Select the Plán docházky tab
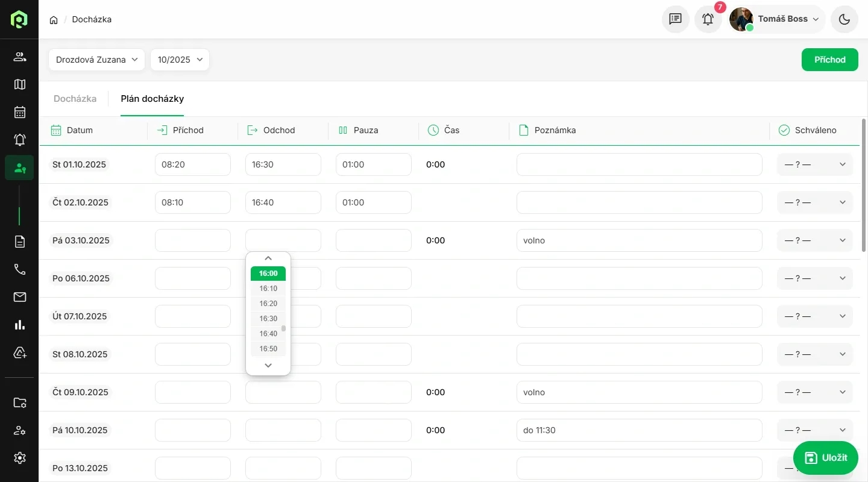 (x=152, y=99)
